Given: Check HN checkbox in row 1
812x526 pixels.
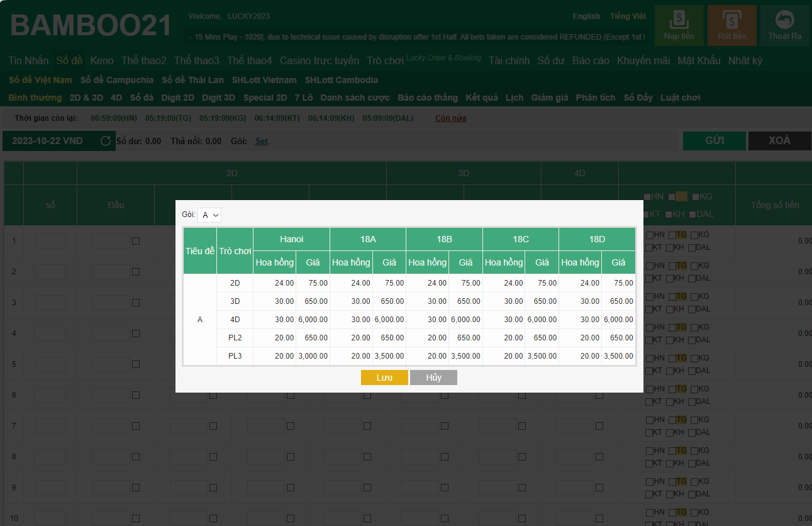Looking at the screenshot, I should tap(650, 235).
